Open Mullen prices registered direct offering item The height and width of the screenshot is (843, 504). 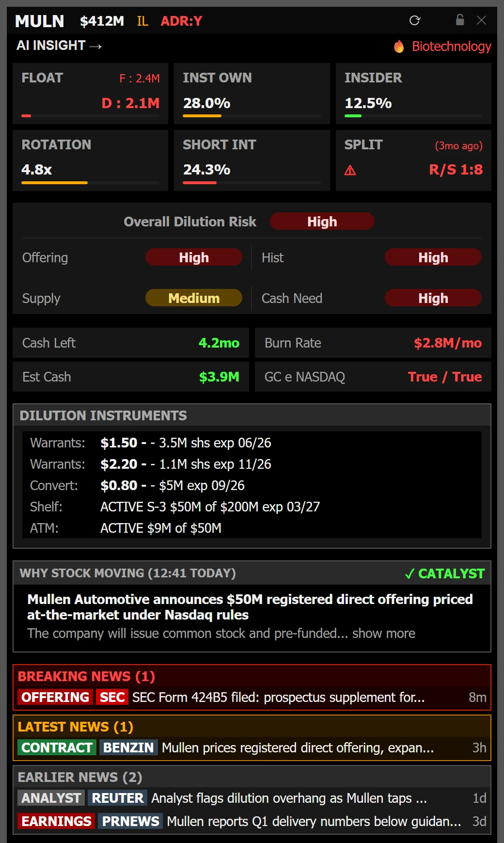pos(298,748)
